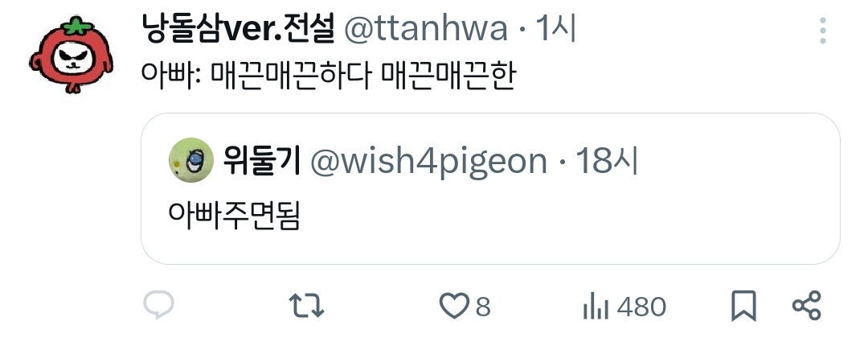The height and width of the screenshot is (338, 868).
Task: Open the quoted tweet text 아빠주면됨
Action: pos(234,215)
